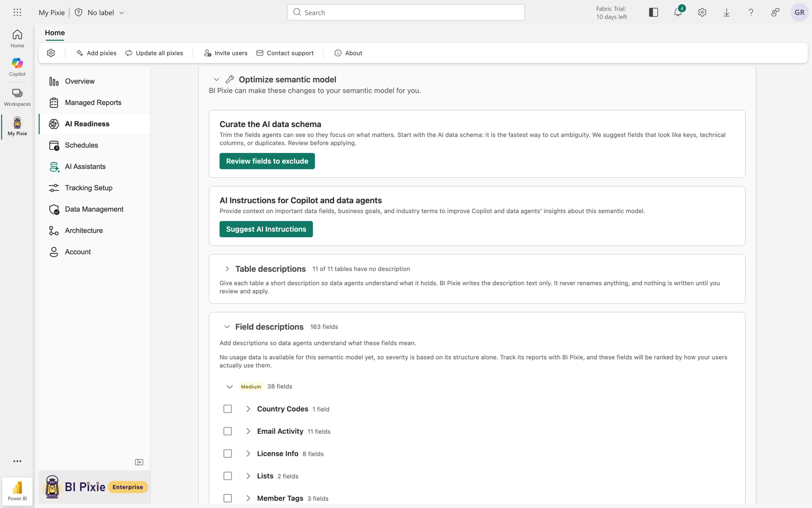Open AI Readiness menu item
The image size is (812, 508).
pos(94,124)
